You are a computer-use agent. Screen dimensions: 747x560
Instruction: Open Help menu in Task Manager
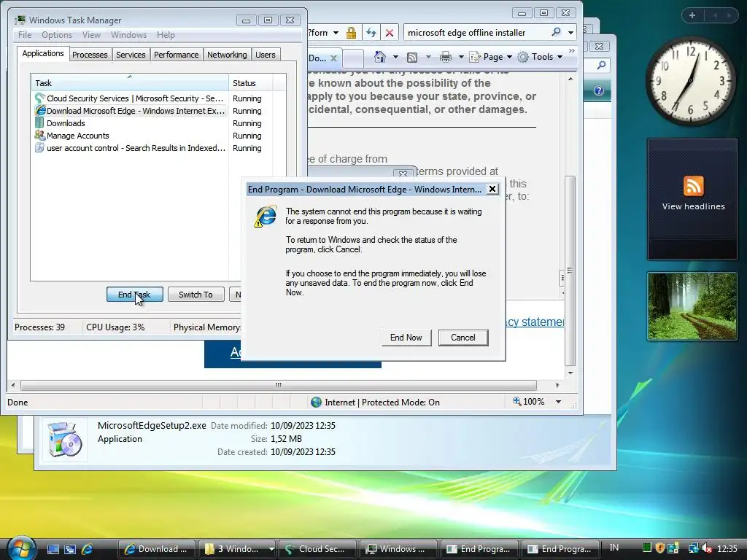tap(166, 35)
